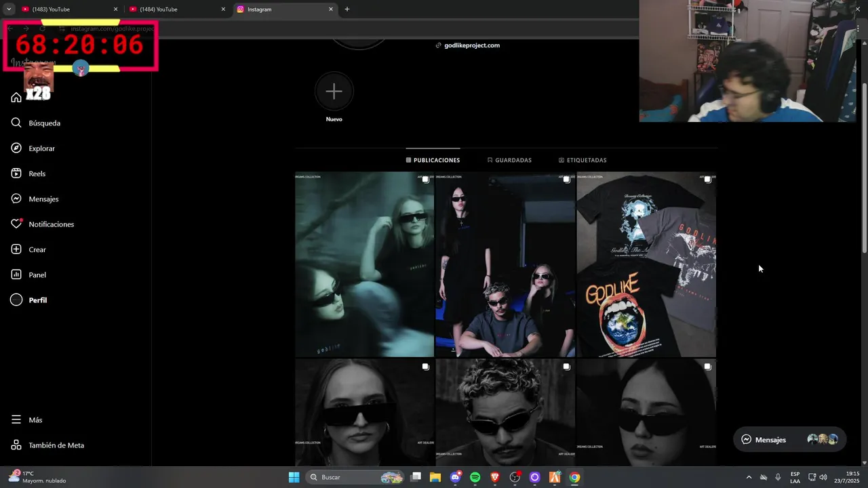This screenshot has width=868, height=488.
Task: Open the blurred teal two-women post
Action: 364,264
